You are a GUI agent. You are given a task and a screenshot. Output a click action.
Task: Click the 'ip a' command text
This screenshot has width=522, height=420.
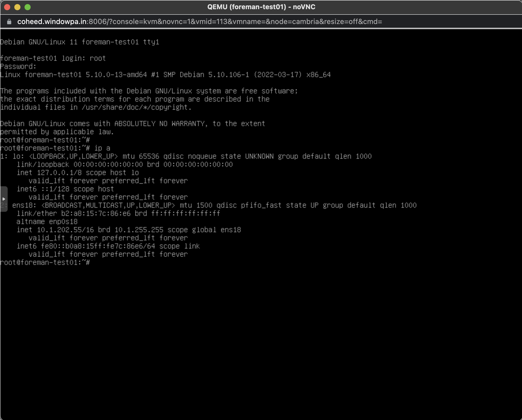click(102, 148)
